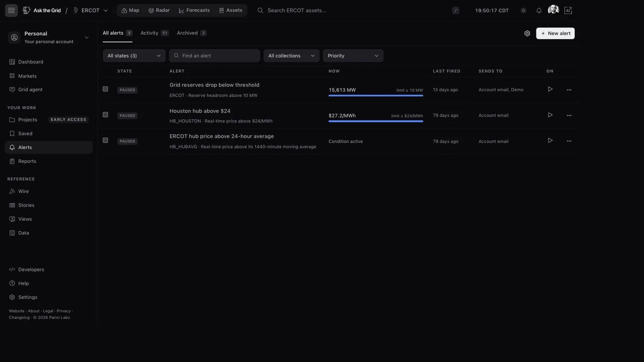The image size is (644, 362).
Task: Resume the Grid reserves drop alert
Action: point(550,89)
